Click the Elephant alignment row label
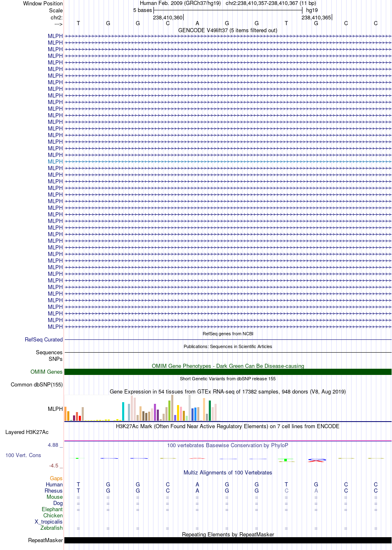This screenshot has width=392, height=550. click(52, 510)
